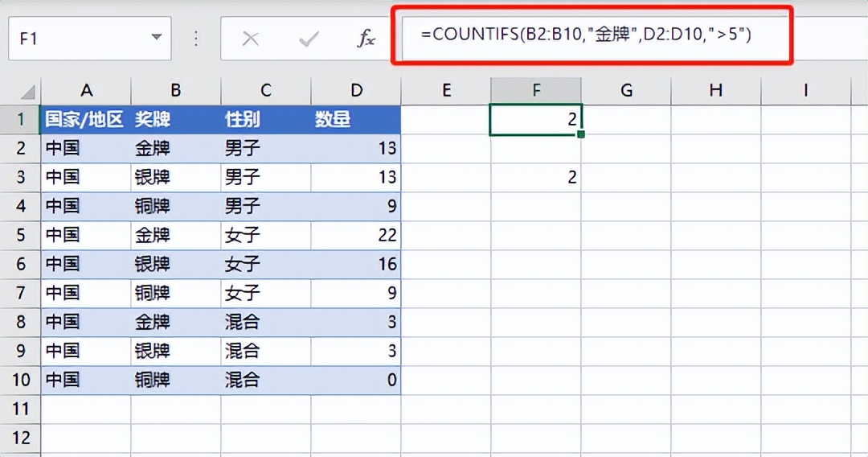Select cell D5 with value 22
The width and height of the screenshot is (868, 457).
(x=356, y=235)
